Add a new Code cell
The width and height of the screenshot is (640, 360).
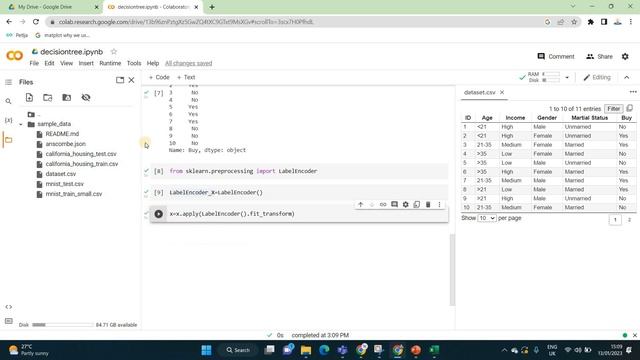(x=159, y=77)
